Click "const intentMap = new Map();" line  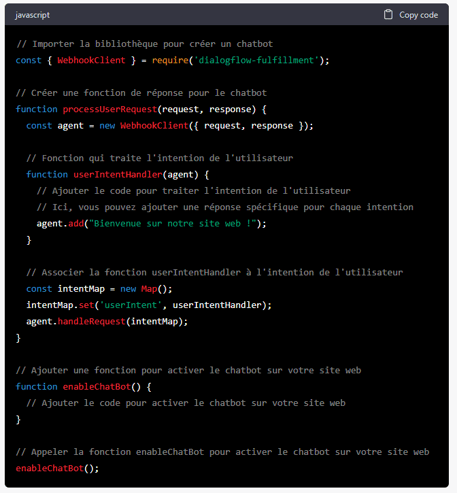(99, 289)
